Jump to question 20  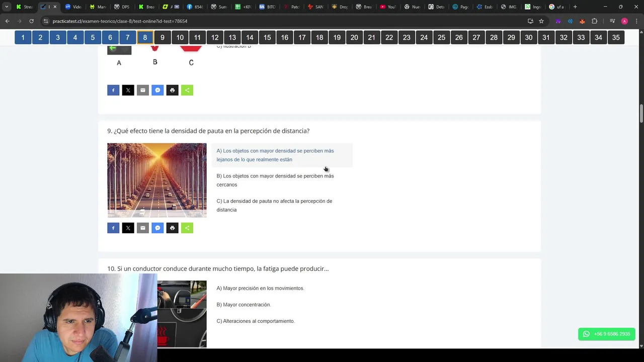(x=354, y=37)
